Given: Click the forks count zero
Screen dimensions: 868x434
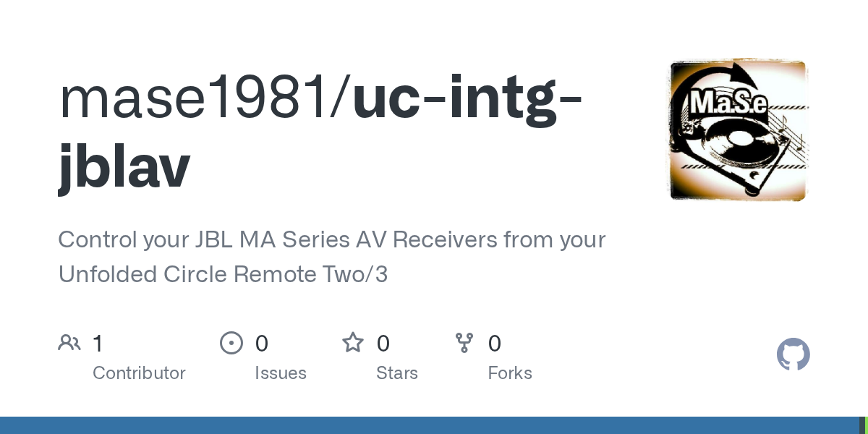Looking at the screenshot, I should coord(495,343).
